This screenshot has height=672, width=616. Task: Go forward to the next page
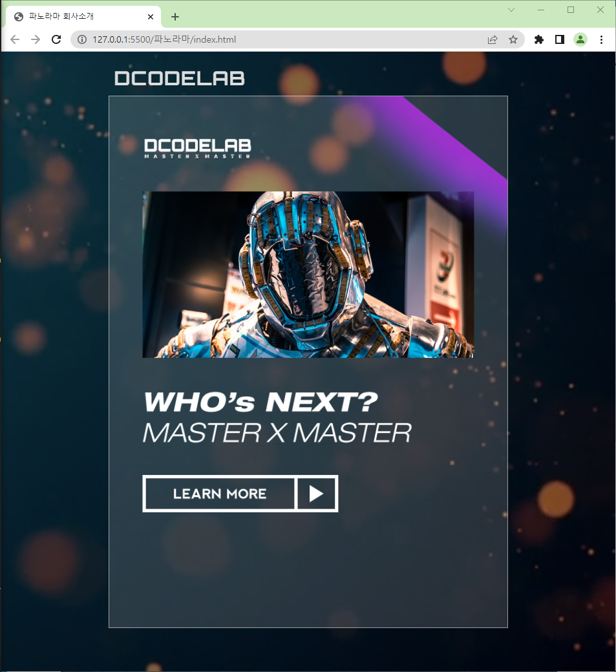coord(36,39)
